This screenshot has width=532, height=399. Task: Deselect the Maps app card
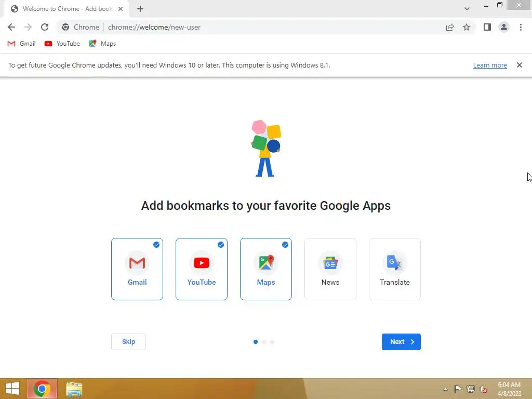pyautogui.click(x=266, y=269)
